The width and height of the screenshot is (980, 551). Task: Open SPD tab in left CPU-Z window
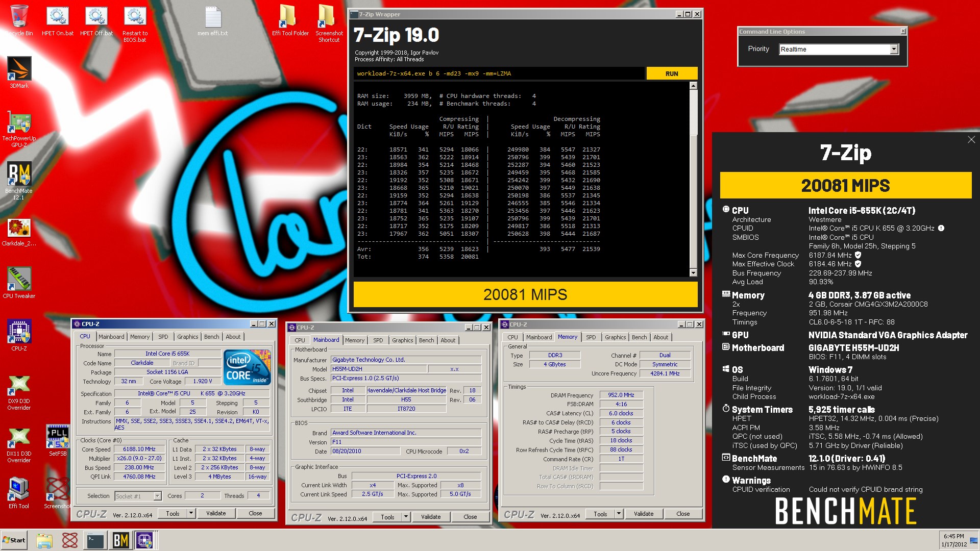tap(163, 337)
